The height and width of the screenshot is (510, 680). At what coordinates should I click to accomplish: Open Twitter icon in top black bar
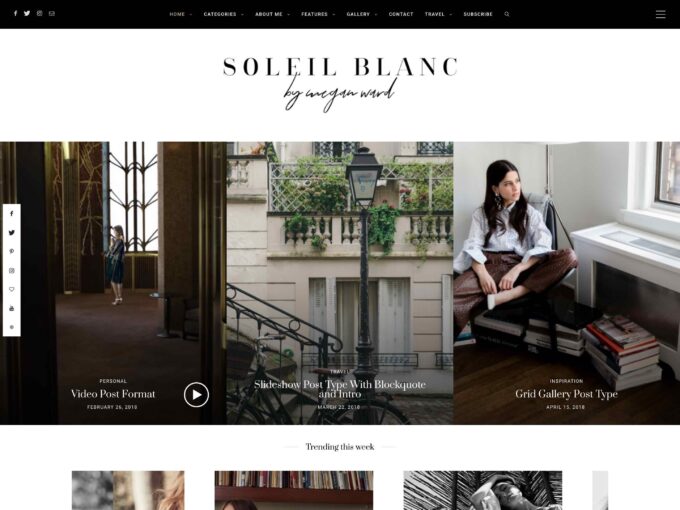coord(27,13)
